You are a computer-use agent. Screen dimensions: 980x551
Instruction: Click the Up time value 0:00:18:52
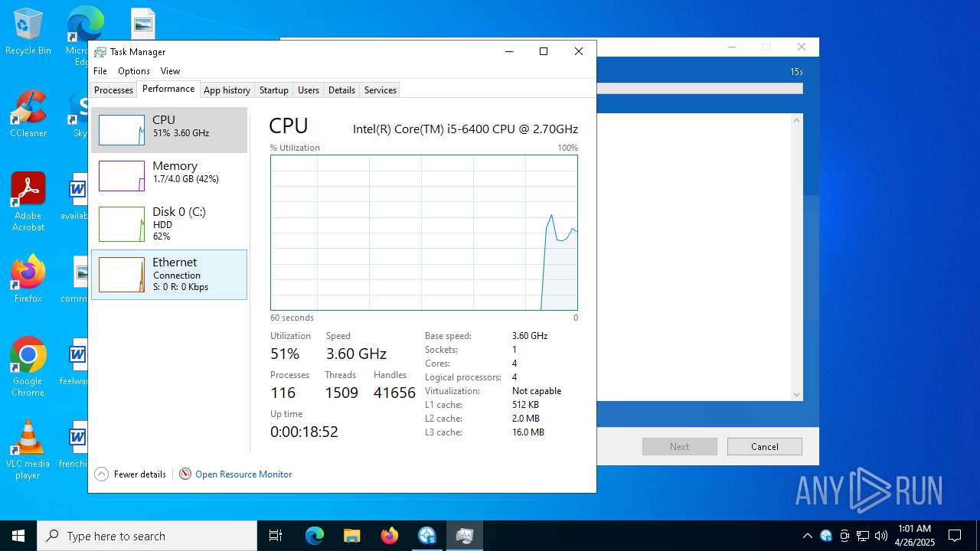304,432
